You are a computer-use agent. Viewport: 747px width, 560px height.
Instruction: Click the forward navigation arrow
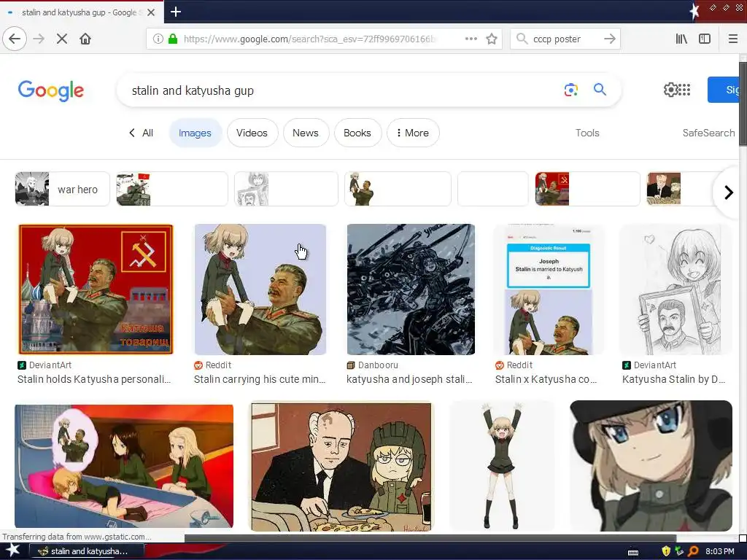pyautogui.click(x=39, y=39)
